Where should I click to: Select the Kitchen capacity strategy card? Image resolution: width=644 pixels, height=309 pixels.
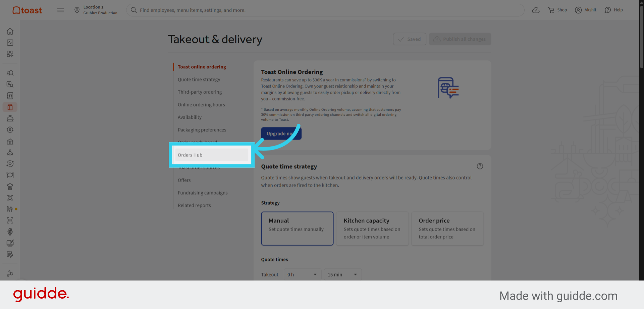point(372,228)
